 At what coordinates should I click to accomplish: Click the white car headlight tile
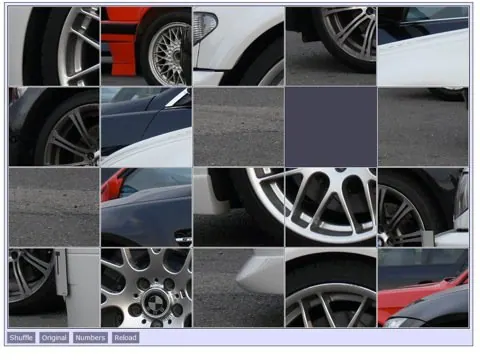pos(239,46)
